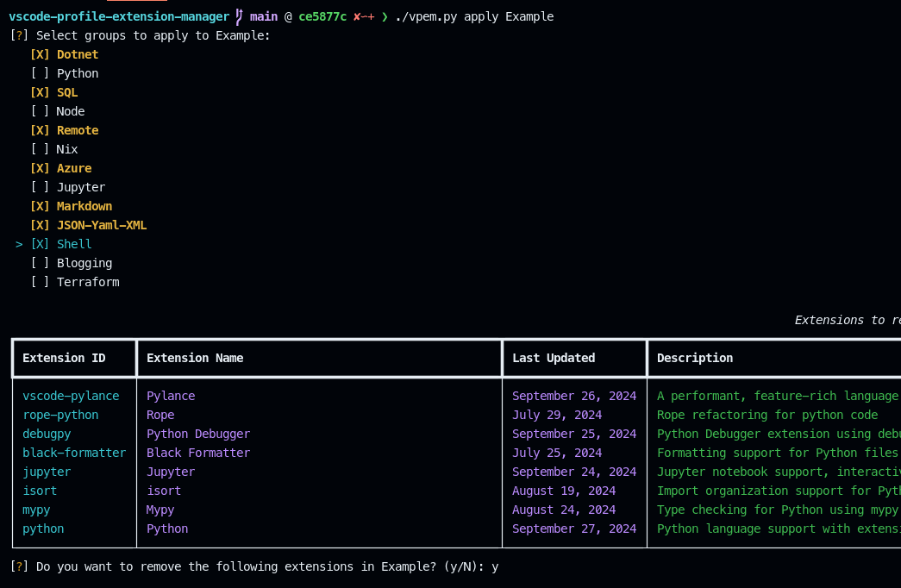The height and width of the screenshot is (588, 901).
Task: Click the September 24, 2024 date
Action: (x=574, y=472)
